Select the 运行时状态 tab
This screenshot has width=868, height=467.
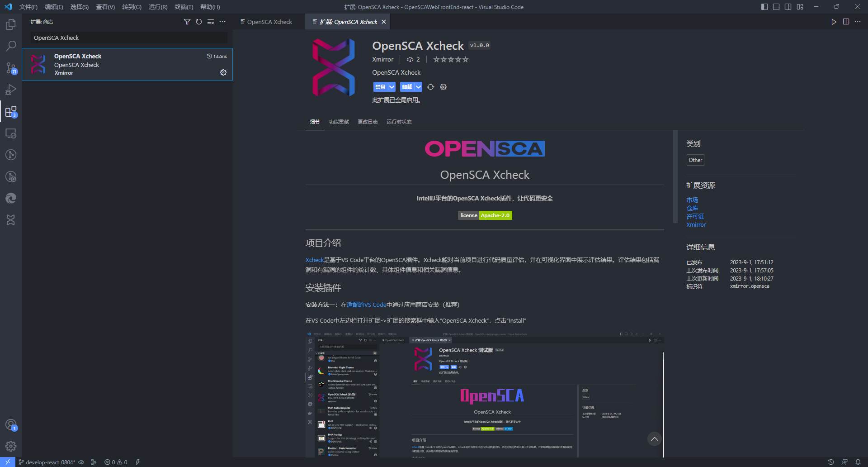click(x=399, y=122)
